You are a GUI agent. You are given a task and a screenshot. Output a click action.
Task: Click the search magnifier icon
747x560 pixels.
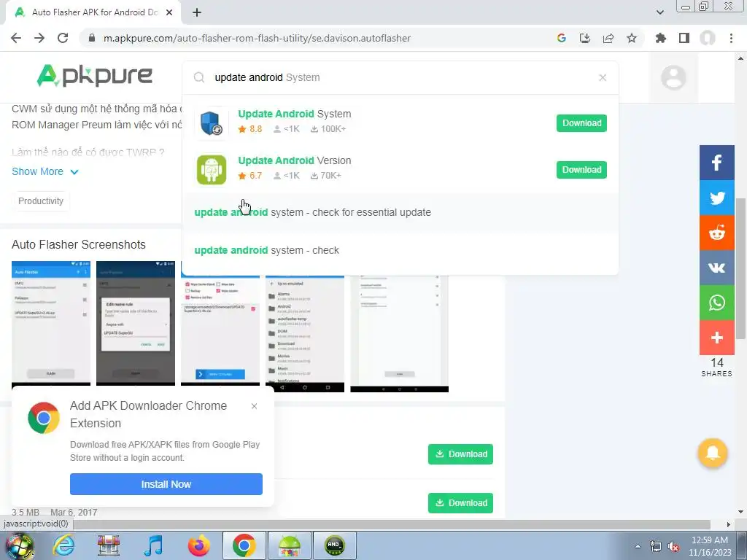tap(199, 77)
